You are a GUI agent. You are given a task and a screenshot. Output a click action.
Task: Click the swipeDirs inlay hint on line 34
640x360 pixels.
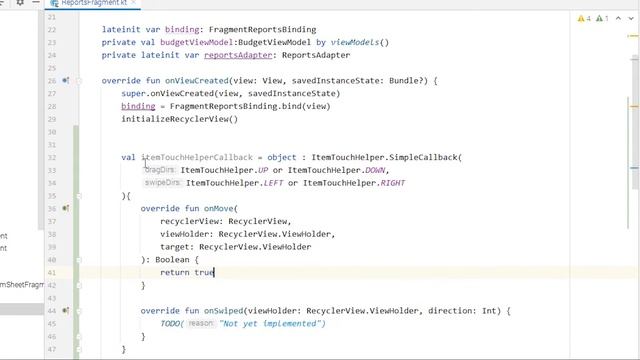click(162, 183)
